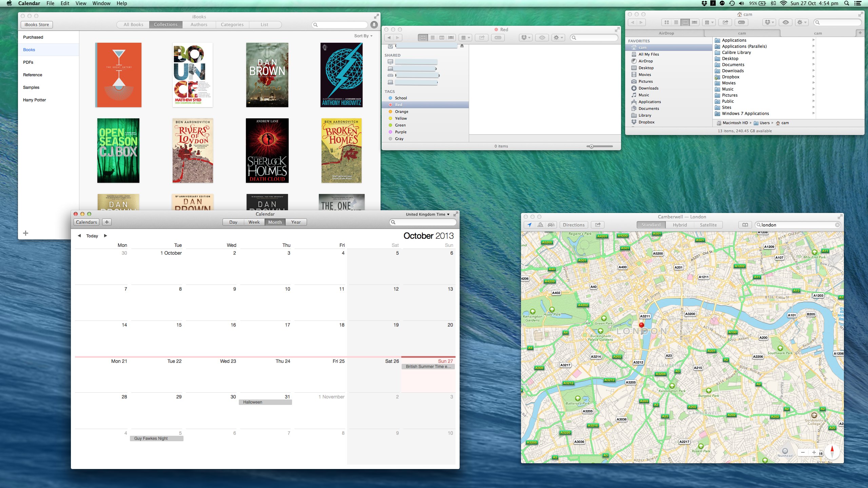Image resolution: width=868 pixels, height=488 pixels.
Task: Click Calendars button in Calendar
Action: coord(86,222)
